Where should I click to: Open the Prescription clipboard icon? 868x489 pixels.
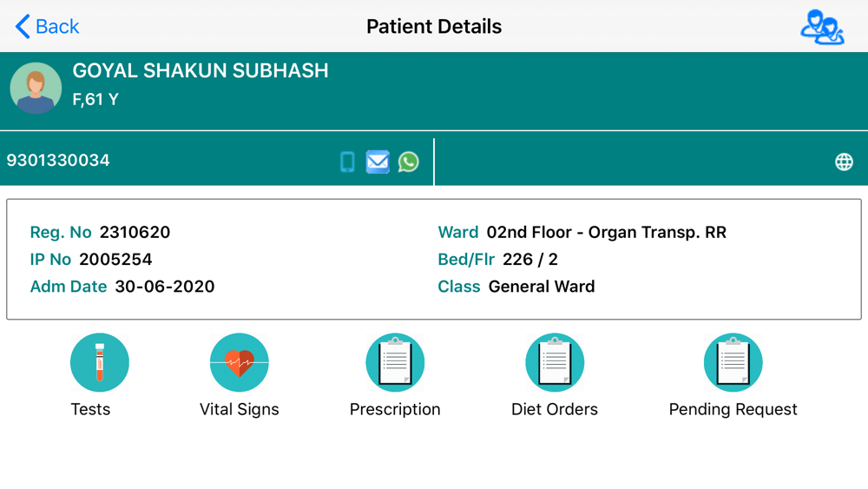pos(395,362)
